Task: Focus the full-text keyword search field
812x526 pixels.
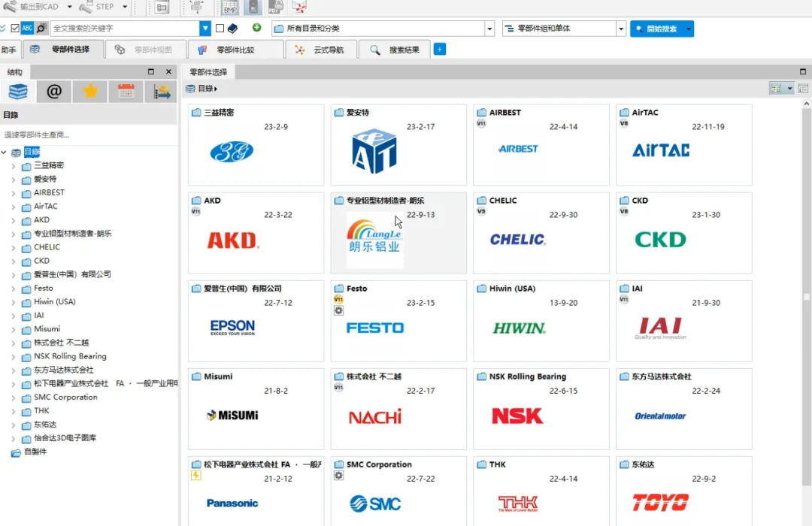Action: point(125,28)
